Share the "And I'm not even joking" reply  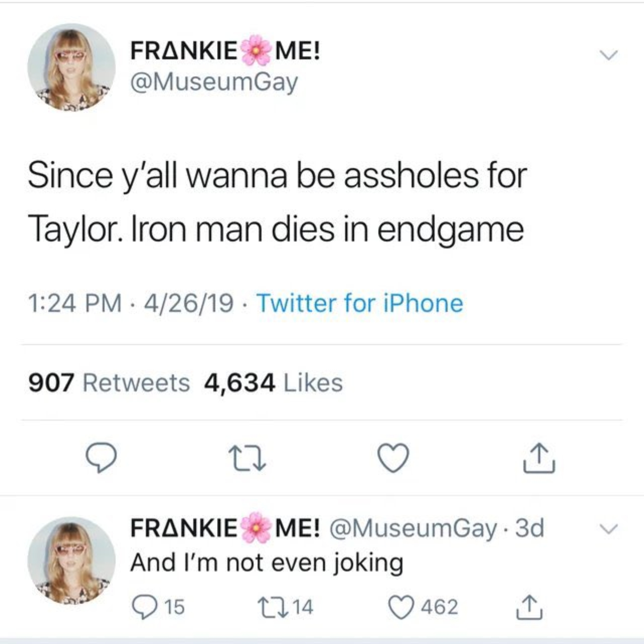[x=530, y=607]
